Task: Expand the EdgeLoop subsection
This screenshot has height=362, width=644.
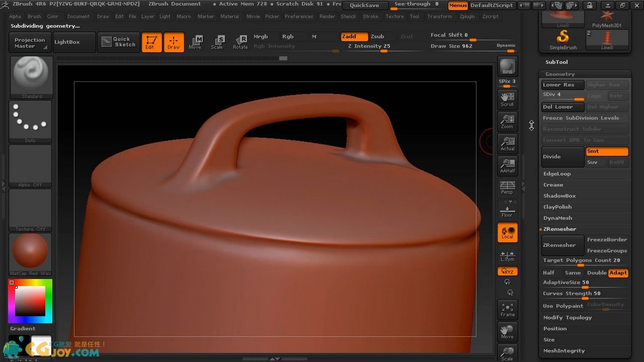Action: (557, 174)
